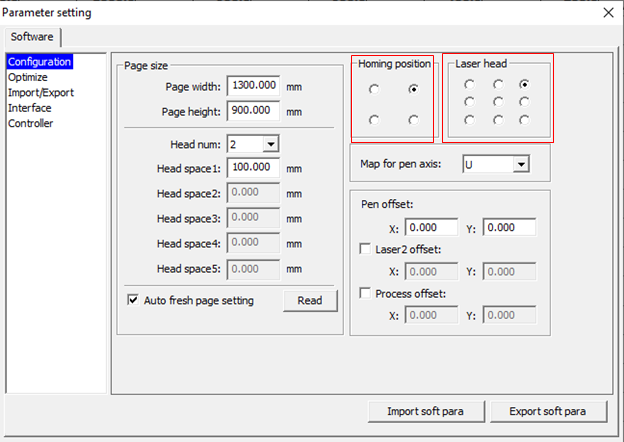Select top-center Laser head radio button

[x=498, y=84]
